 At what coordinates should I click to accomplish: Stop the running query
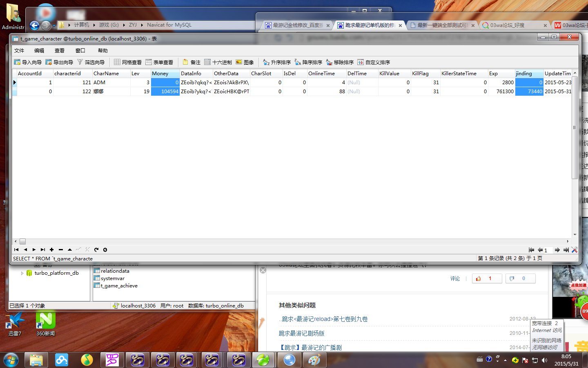click(105, 249)
